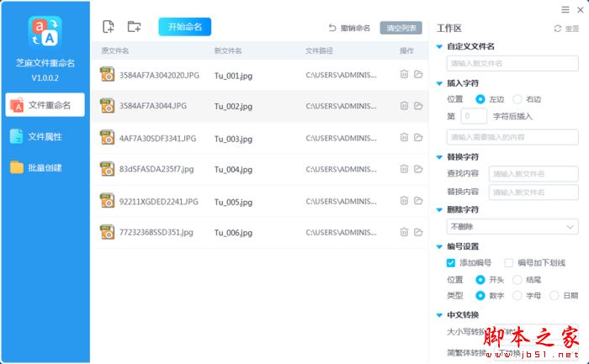Click the 清空列表 button
Image resolution: width=589 pixels, height=364 pixels.
click(401, 28)
